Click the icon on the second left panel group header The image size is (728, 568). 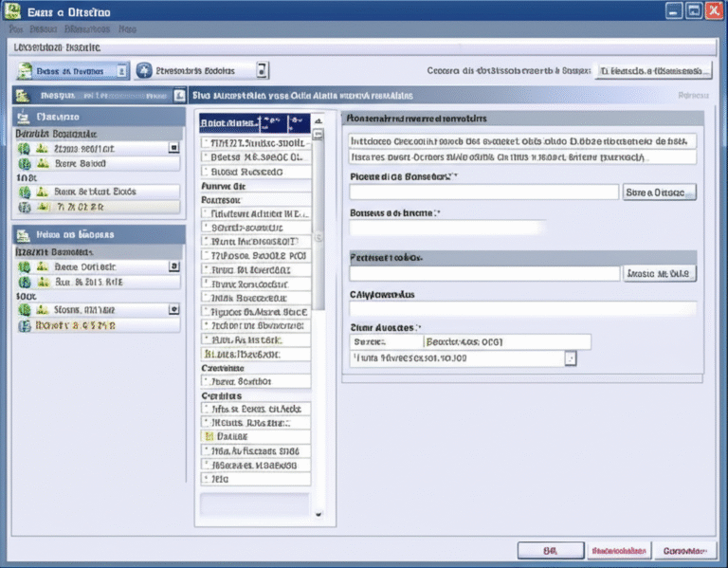tap(24, 233)
